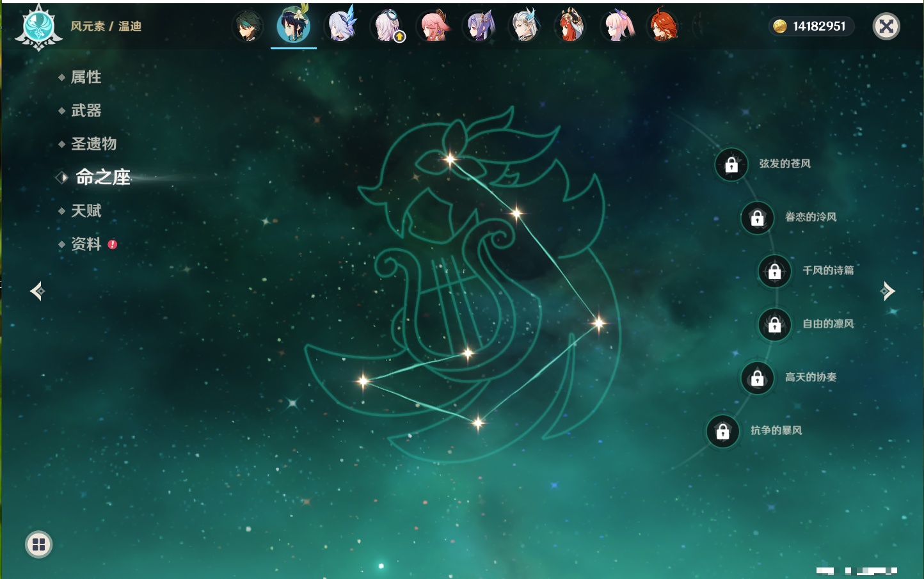Choose Keqing's purple-haired character portrait
Viewport: 924px width, 579px height.
(480, 27)
